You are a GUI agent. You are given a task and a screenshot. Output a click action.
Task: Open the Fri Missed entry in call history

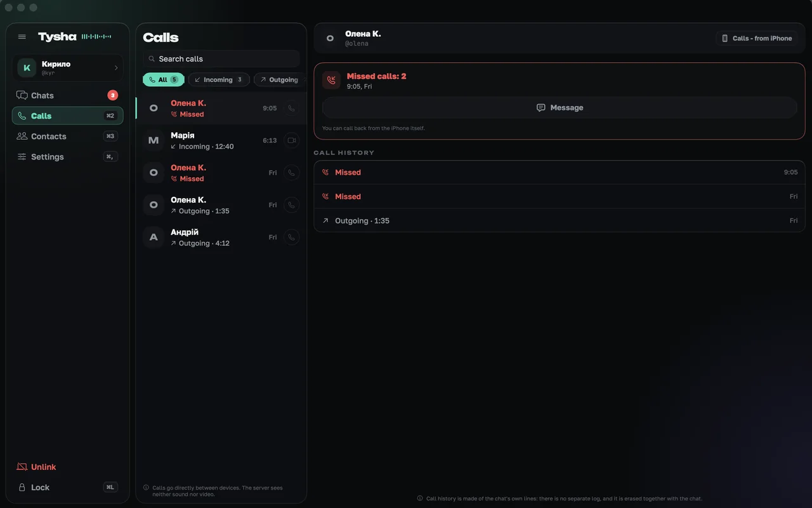pyautogui.click(x=560, y=196)
